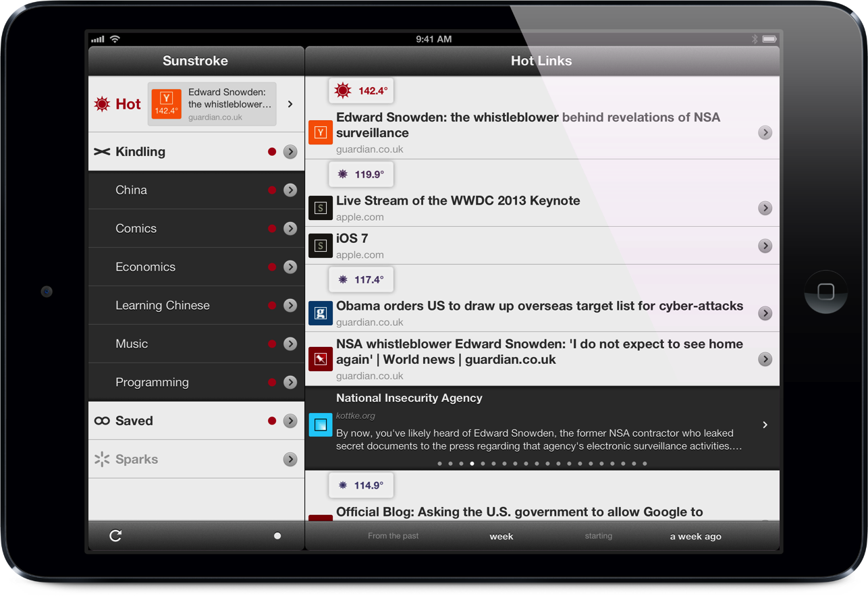
Task: Tap the Music row disclosure arrow
Action: 290,344
